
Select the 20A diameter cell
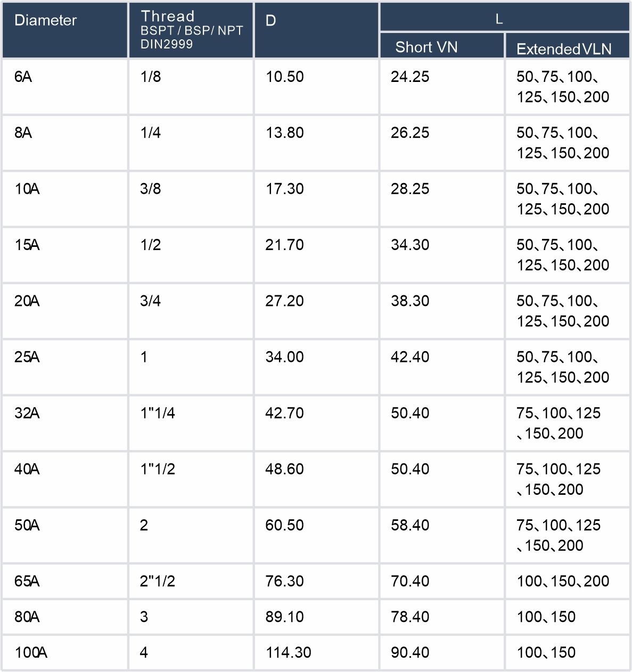pos(27,301)
